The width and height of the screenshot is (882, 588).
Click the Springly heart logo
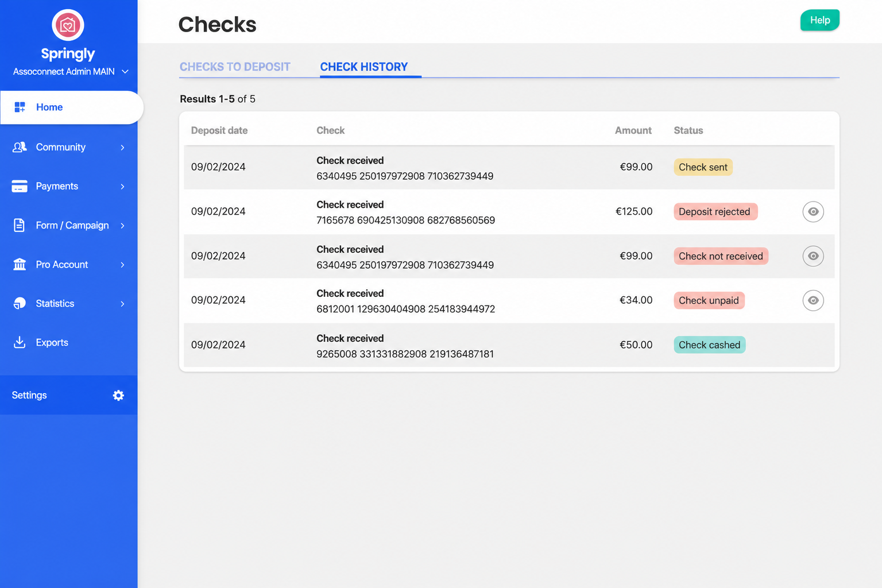coord(68,25)
